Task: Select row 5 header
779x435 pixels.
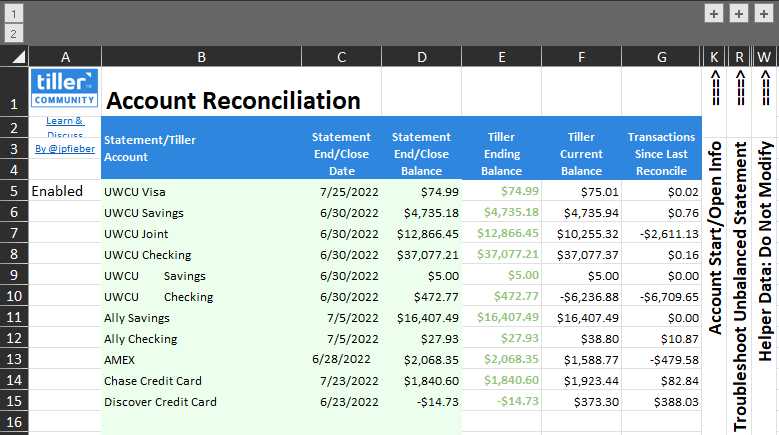Action: click(14, 191)
